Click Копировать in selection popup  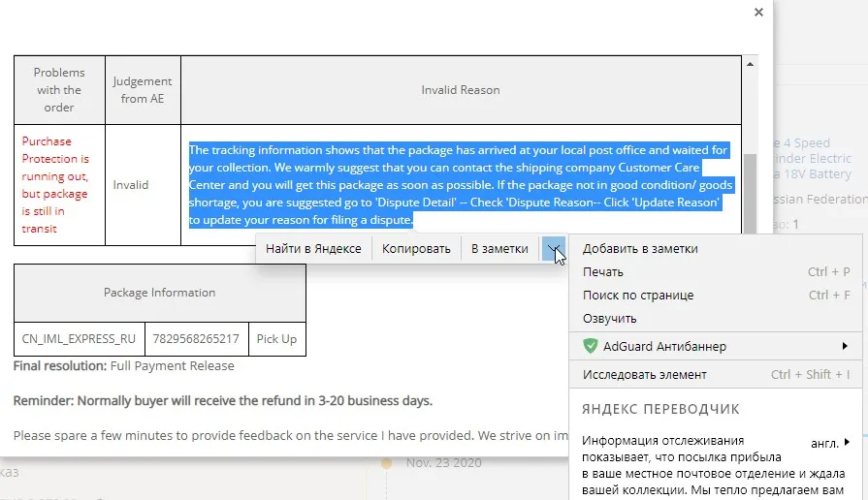click(416, 249)
